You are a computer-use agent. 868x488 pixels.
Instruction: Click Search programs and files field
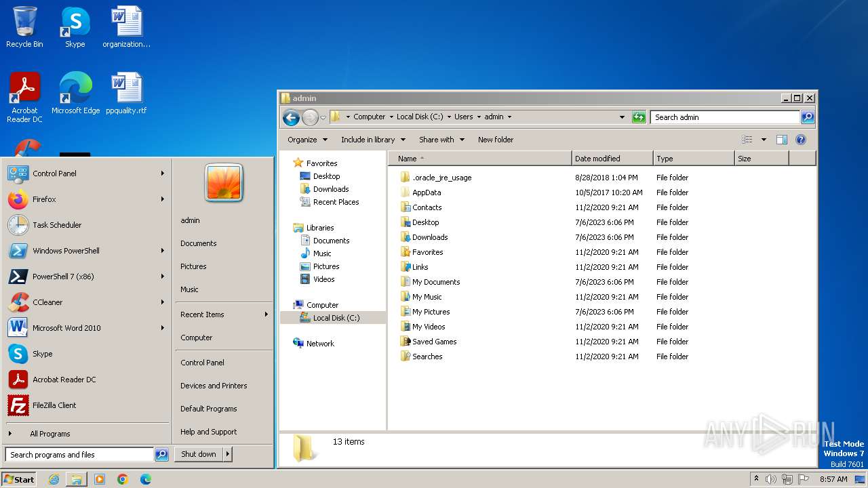click(x=80, y=455)
